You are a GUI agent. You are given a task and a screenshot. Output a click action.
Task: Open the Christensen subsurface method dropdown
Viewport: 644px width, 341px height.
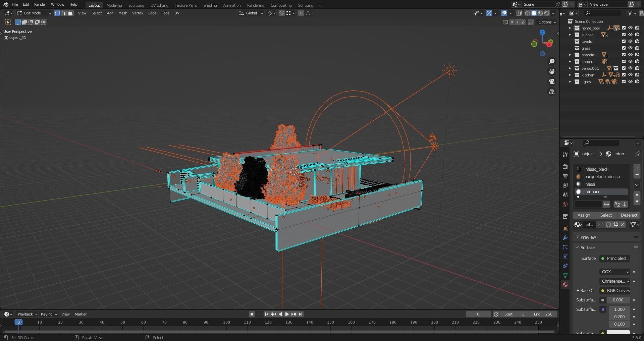tap(615, 281)
